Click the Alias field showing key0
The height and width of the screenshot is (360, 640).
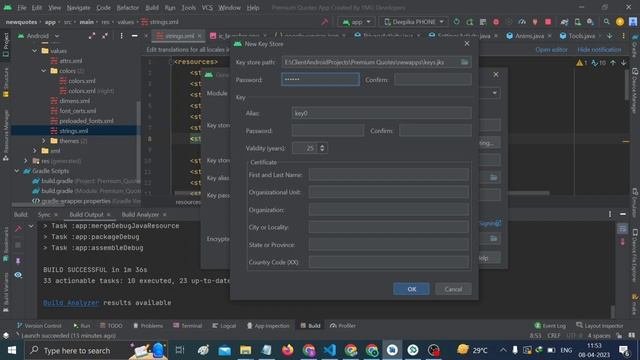(382, 113)
